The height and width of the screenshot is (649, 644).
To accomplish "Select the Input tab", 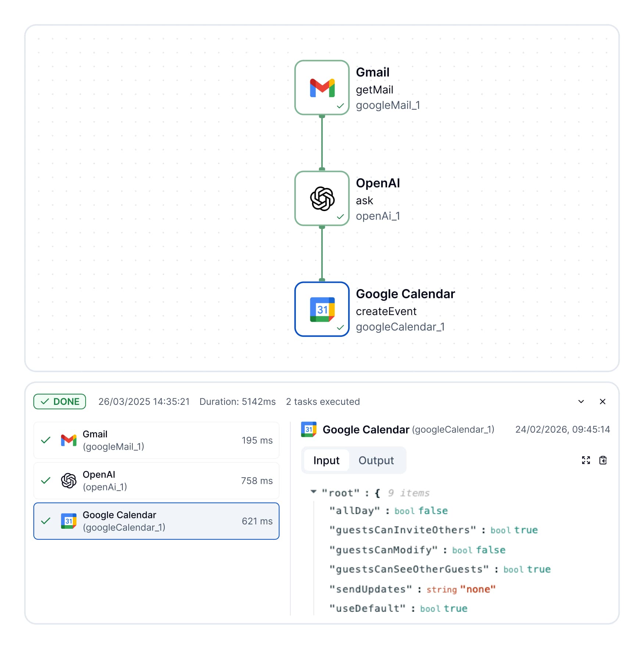I will coord(326,460).
